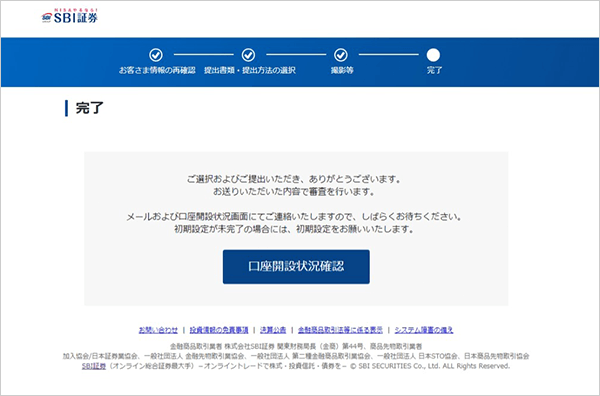Click the white circle above the 完了 step
This screenshot has height=396, width=600.
(433, 55)
